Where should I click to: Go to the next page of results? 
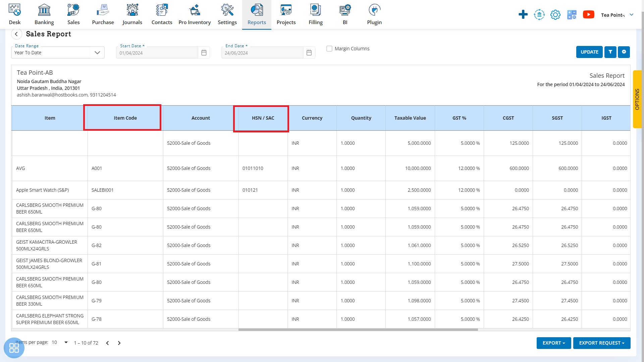(x=119, y=343)
